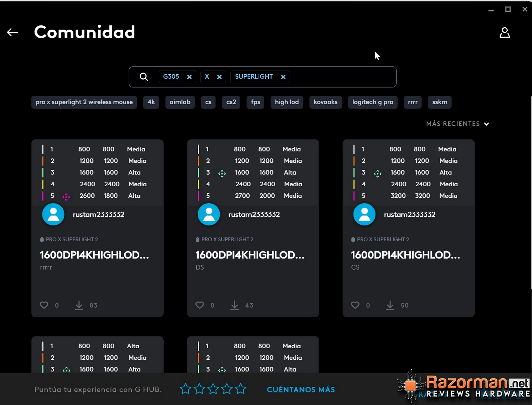
Task: Filter by the high lod tag
Action: click(x=287, y=102)
